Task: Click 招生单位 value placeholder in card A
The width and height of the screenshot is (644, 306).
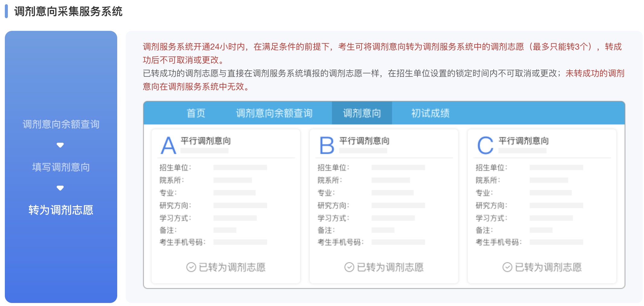Action: (240, 168)
